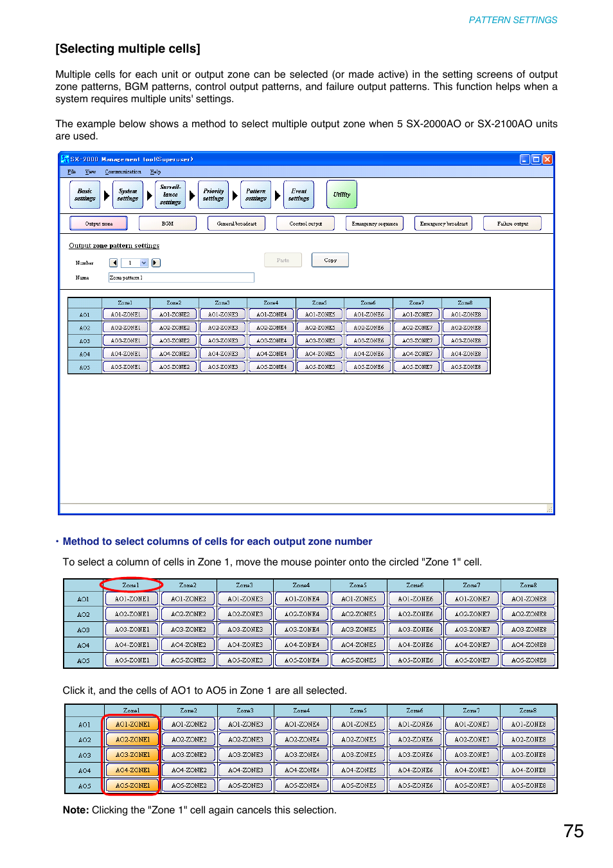Click Zone3 header in the bottom table

click(x=245, y=711)
